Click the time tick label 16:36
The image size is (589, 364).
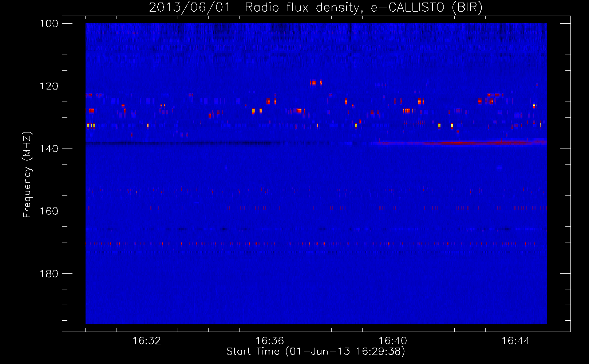(x=270, y=341)
